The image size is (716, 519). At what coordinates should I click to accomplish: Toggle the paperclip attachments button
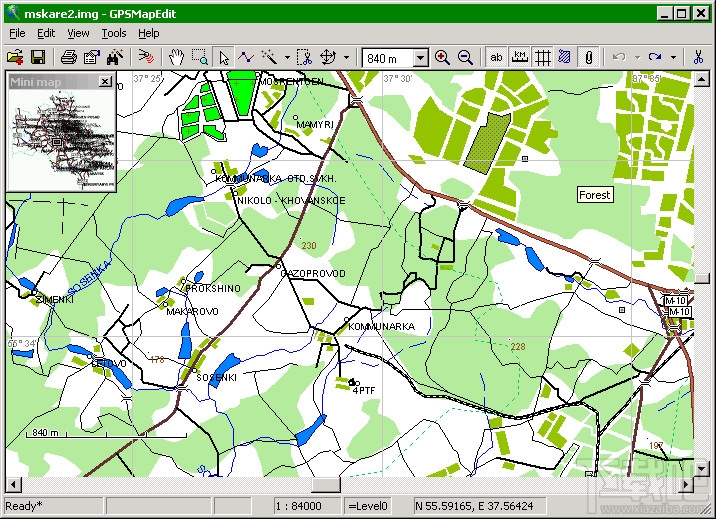pos(589,58)
